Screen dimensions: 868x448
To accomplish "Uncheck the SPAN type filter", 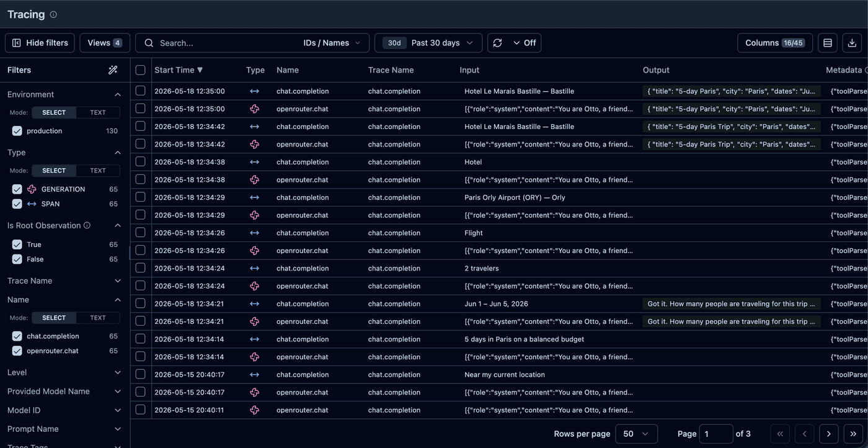I will tap(17, 204).
